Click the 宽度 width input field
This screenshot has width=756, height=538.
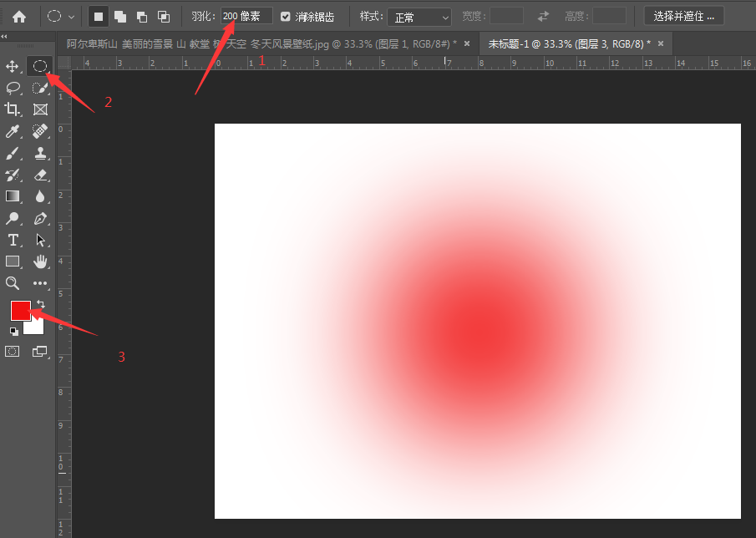(x=506, y=17)
